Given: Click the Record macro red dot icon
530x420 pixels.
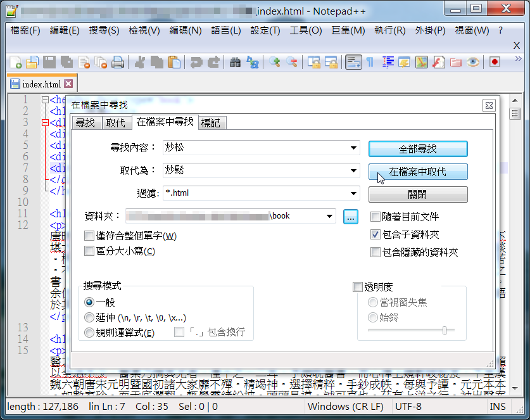Looking at the screenshot, I should pos(495,62).
